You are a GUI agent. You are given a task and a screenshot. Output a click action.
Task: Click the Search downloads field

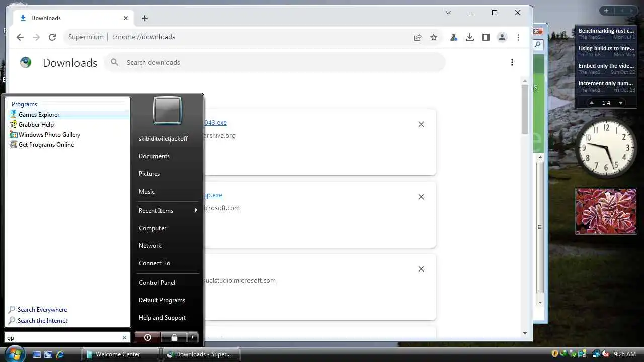click(275, 63)
